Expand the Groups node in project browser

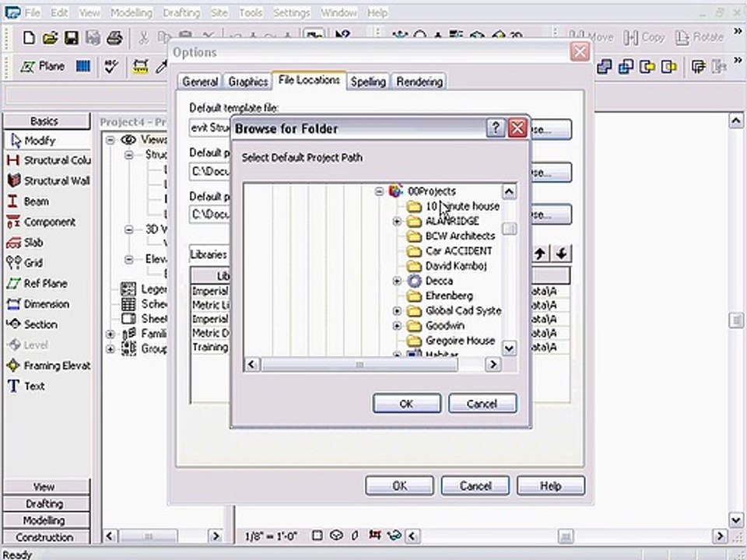[110, 349]
